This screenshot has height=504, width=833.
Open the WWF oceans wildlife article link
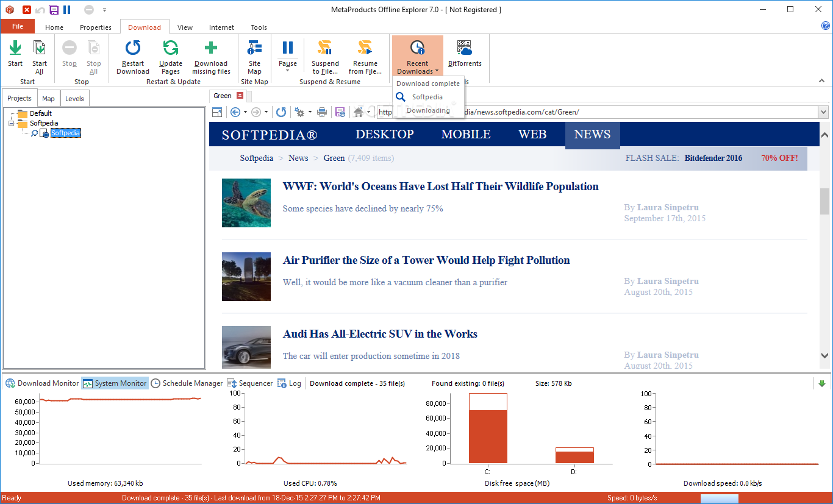[x=441, y=186]
